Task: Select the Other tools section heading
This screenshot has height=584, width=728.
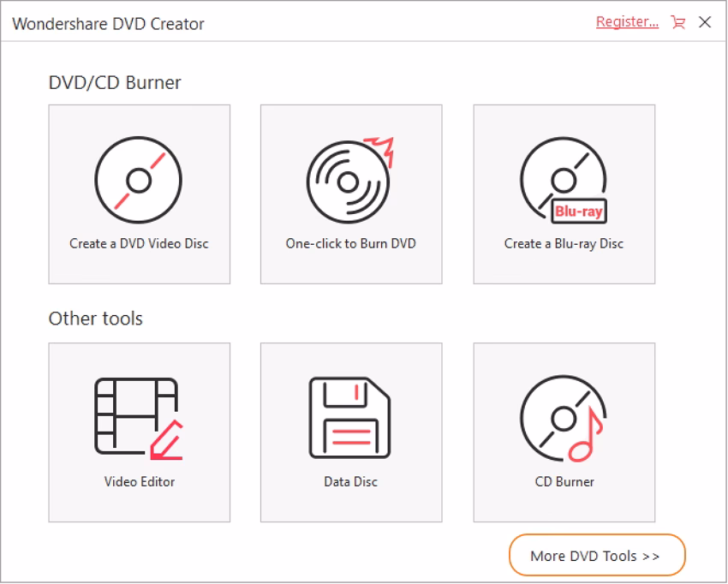Action: pyautogui.click(x=94, y=318)
